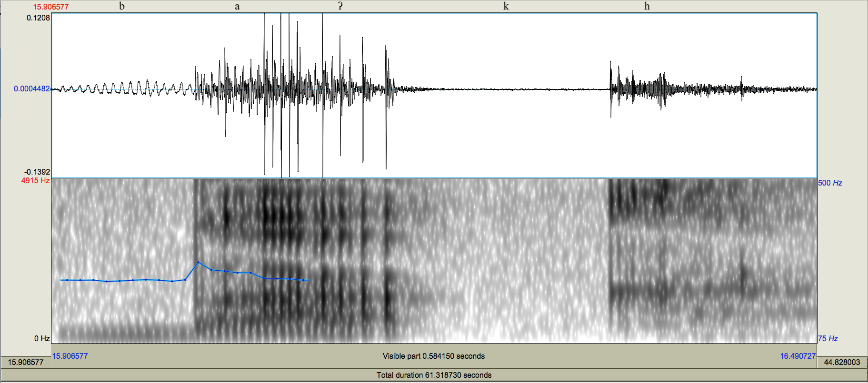
Task: Click the -0.1392 minimum amplitude label
Action: (x=37, y=172)
